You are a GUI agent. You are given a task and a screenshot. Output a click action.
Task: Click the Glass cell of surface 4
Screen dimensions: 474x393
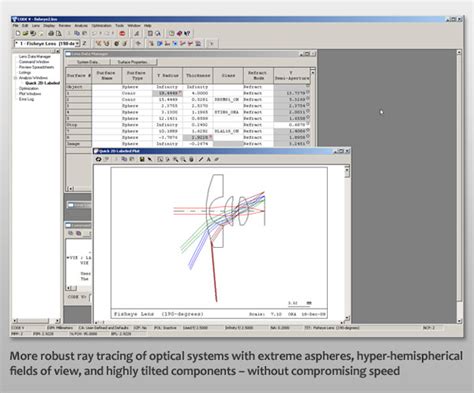(228, 112)
